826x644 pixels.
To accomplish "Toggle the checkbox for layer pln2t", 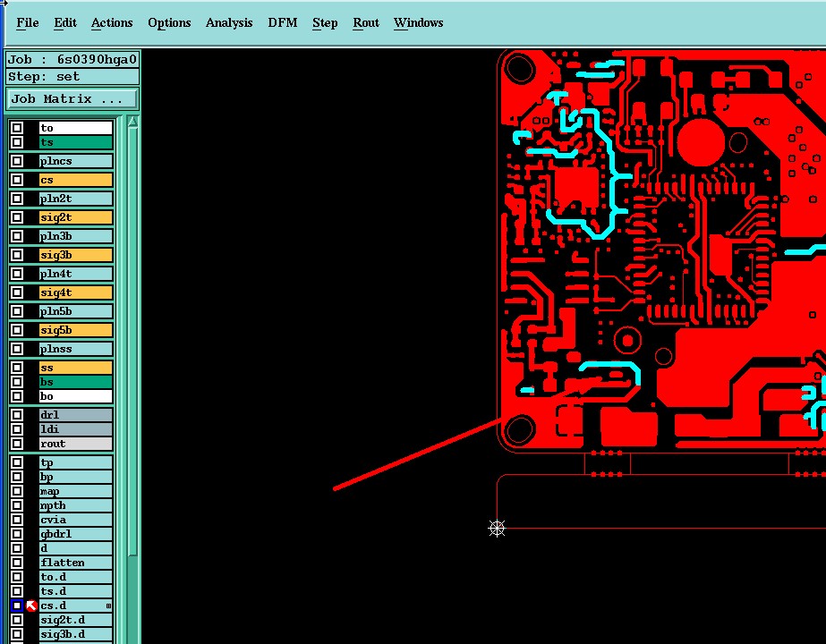I will [x=17, y=199].
